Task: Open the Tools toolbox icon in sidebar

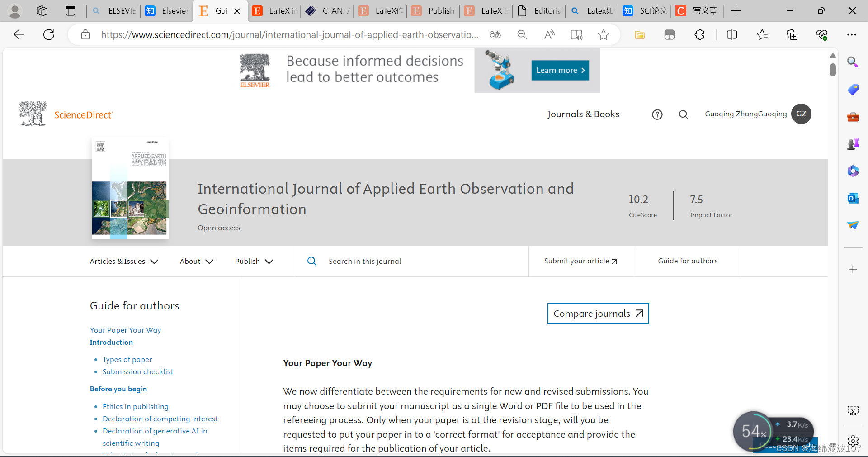Action: 853,117
